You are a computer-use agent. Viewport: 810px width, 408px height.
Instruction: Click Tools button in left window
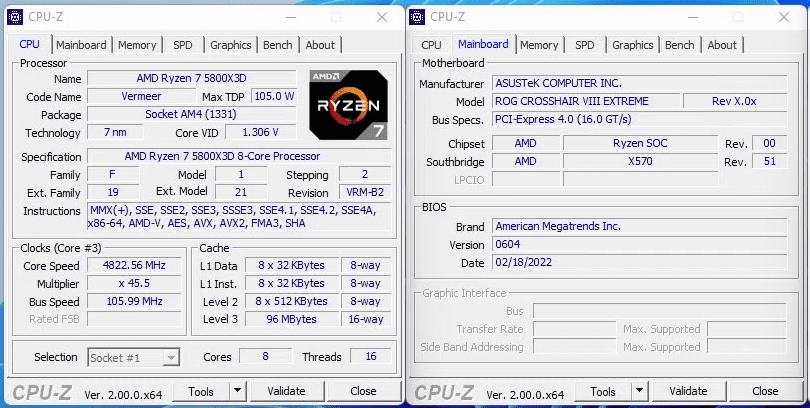tap(200, 391)
